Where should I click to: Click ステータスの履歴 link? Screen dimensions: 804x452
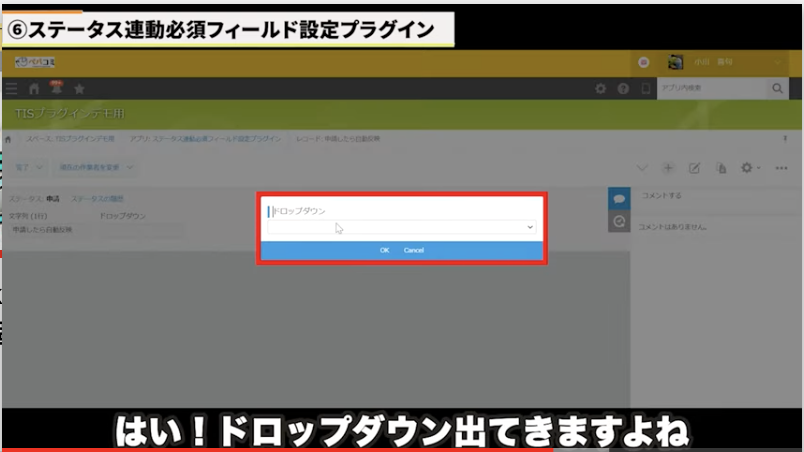(97, 200)
